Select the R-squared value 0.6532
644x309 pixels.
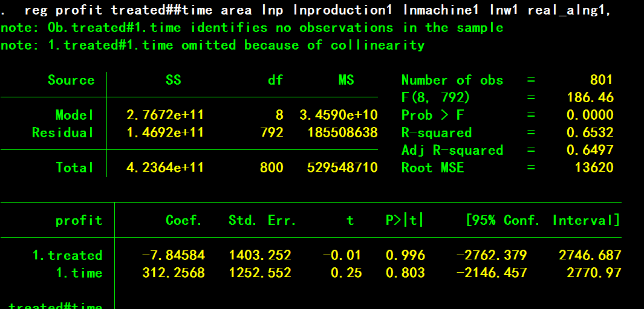point(590,132)
